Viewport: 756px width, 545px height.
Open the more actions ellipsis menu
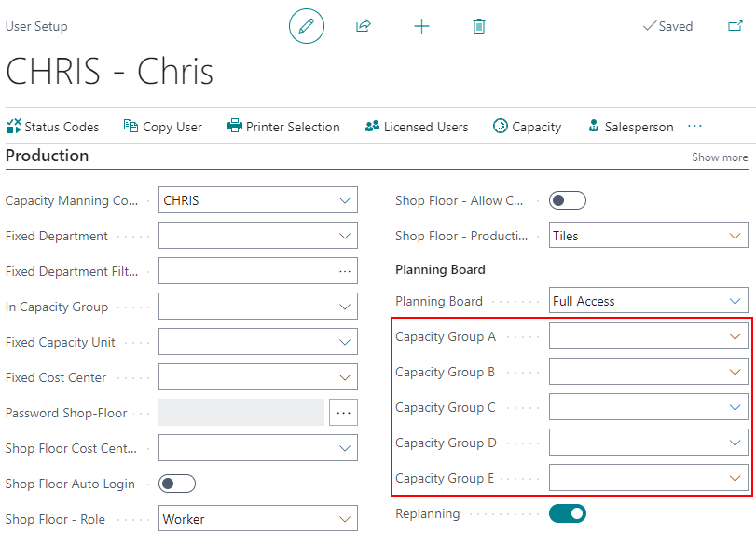pos(694,126)
